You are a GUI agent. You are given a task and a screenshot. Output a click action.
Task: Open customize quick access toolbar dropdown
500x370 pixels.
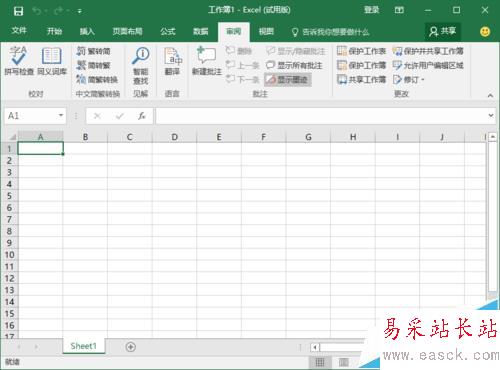pyautogui.click(x=80, y=11)
